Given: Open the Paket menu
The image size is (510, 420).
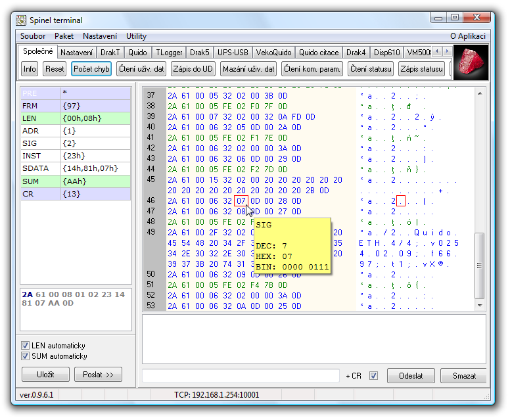Looking at the screenshot, I should [64, 36].
